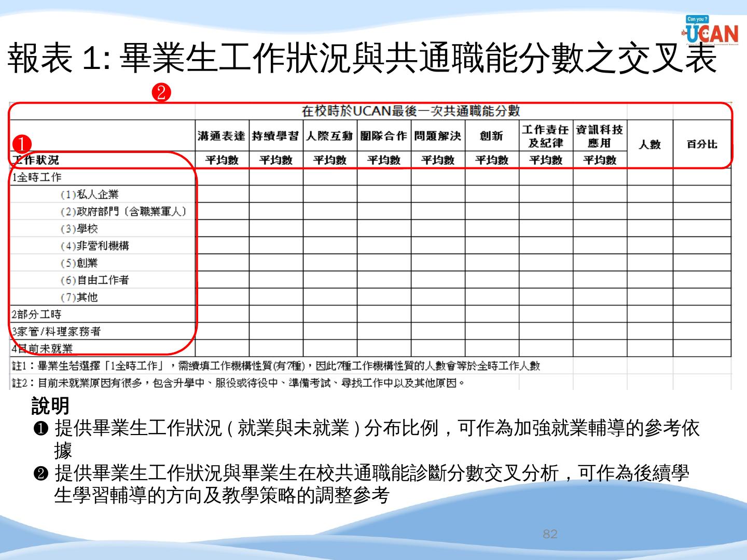Select the (6)自由工作者 row label
The height and width of the screenshot is (560, 747).
click(94, 280)
